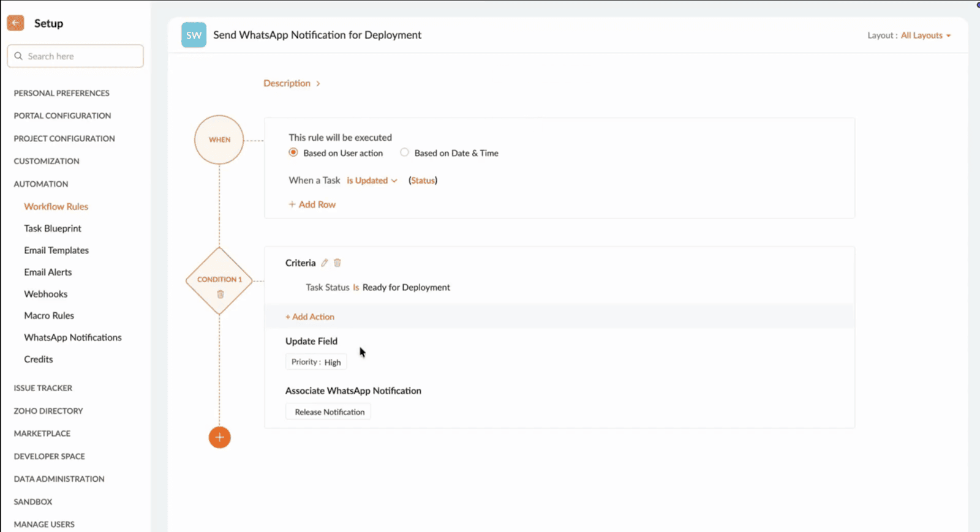Open MANAGE USERS in the sidebar
The height and width of the screenshot is (532, 980).
point(44,524)
